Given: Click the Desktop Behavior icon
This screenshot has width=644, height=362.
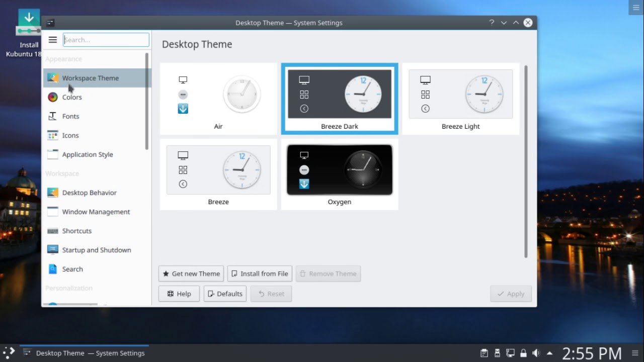Looking at the screenshot, I should [x=53, y=193].
